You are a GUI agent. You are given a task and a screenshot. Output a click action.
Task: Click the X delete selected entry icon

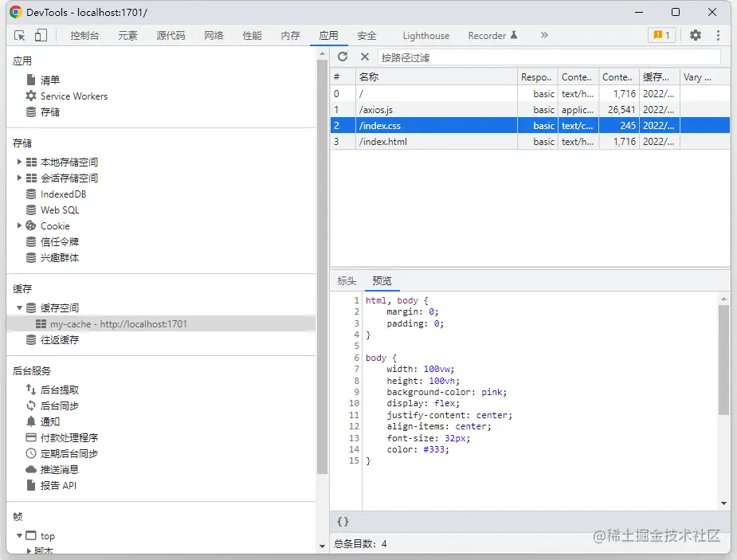click(x=365, y=57)
